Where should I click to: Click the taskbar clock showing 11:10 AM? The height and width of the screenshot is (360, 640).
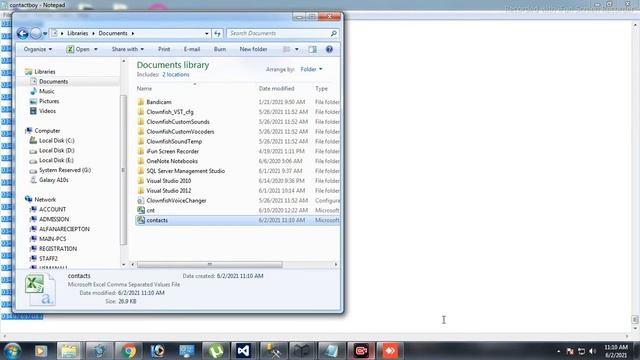click(x=616, y=351)
